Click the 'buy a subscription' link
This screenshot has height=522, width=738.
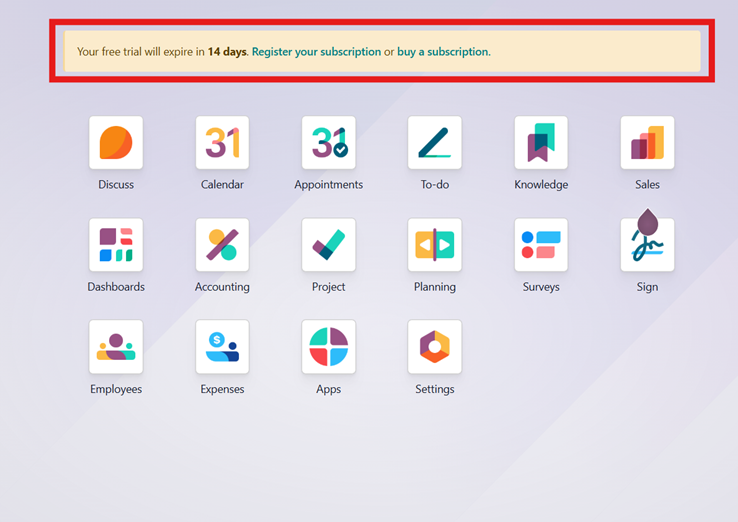[443, 52]
